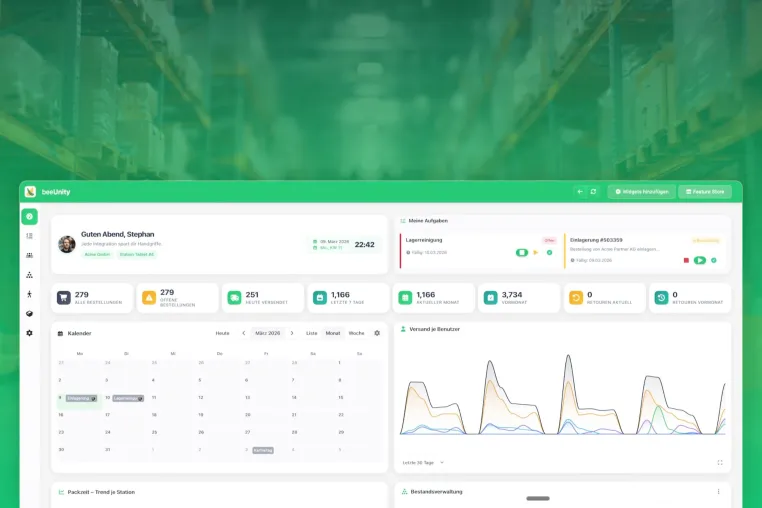Open the users group icon in the sidebar
The image size is (762, 508).
coord(29,255)
